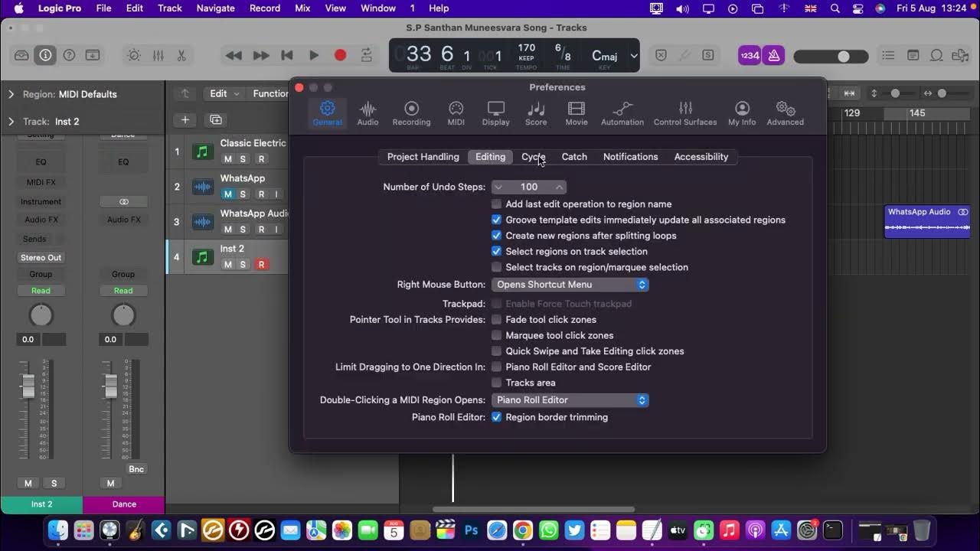
Task: Open the Navigate menu in menu bar
Action: (x=215, y=8)
